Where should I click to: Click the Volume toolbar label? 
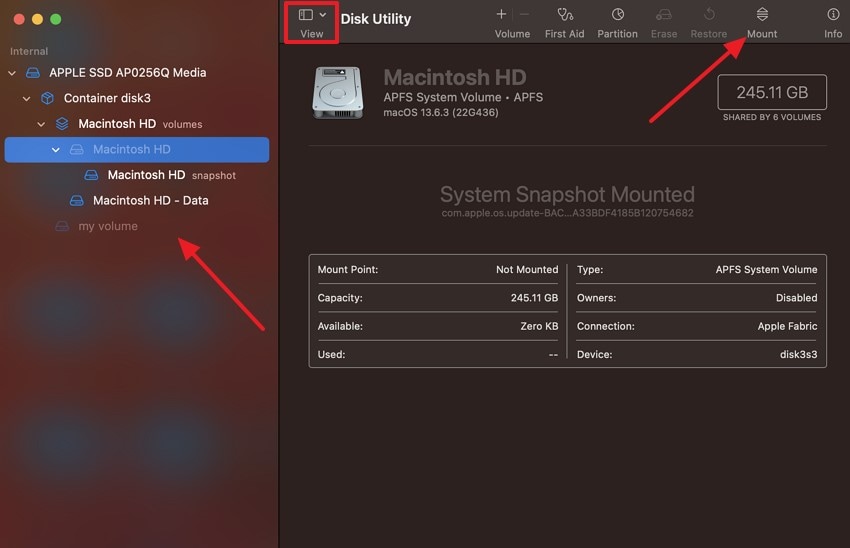click(512, 34)
